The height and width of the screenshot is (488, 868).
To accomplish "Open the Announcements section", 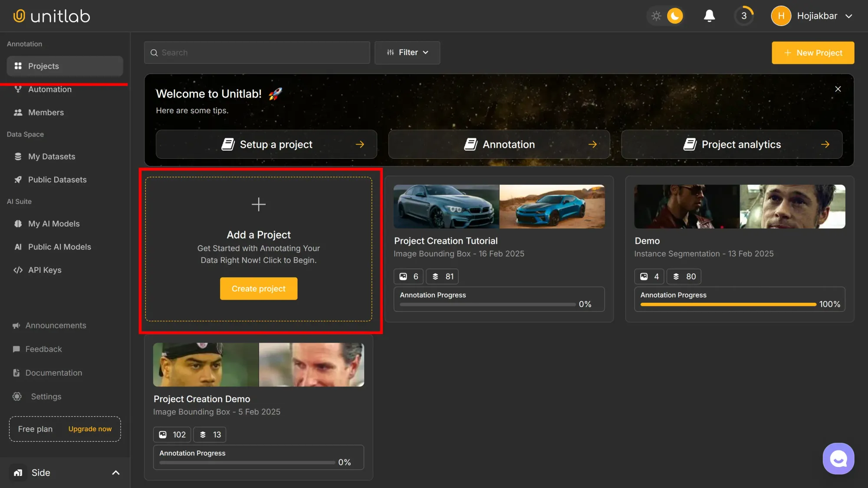I will (56, 325).
